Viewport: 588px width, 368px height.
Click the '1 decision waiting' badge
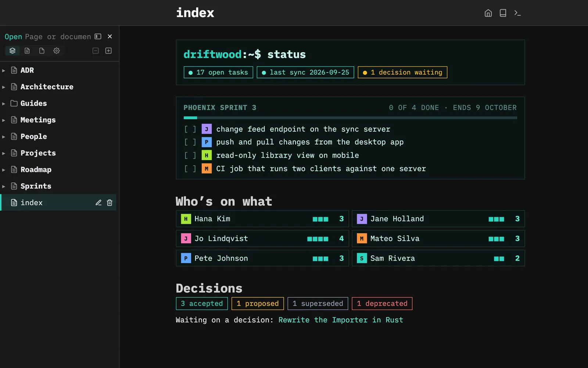click(402, 72)
